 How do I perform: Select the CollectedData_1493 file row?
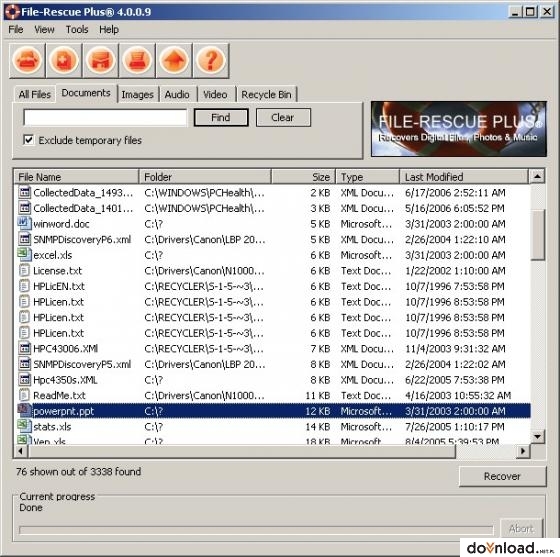272,193
